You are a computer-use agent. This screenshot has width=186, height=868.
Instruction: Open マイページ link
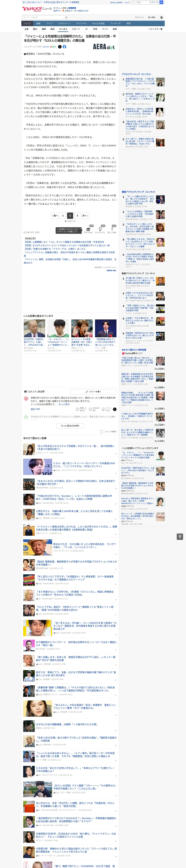[139, 18]
